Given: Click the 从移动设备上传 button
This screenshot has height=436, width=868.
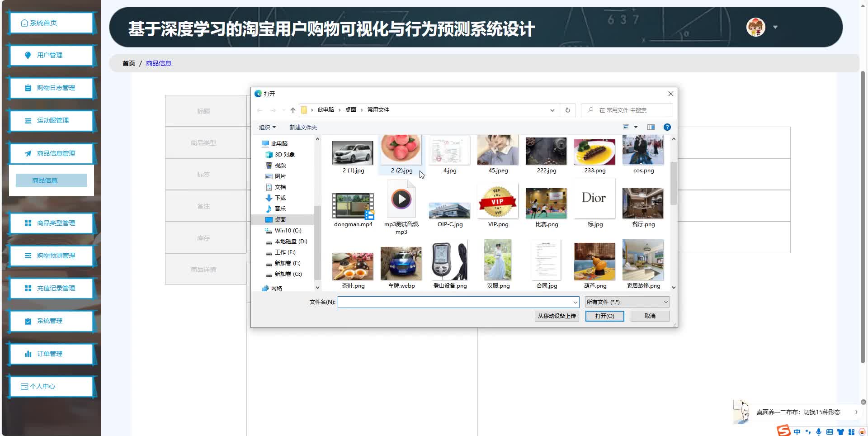Looking at the screenshot, I should pos(557,316).
